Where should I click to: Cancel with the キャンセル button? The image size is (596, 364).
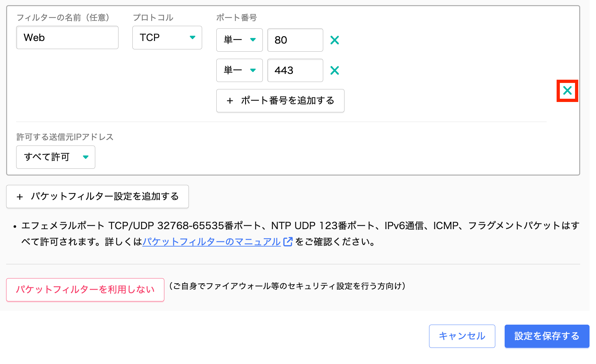pos(462,336)
